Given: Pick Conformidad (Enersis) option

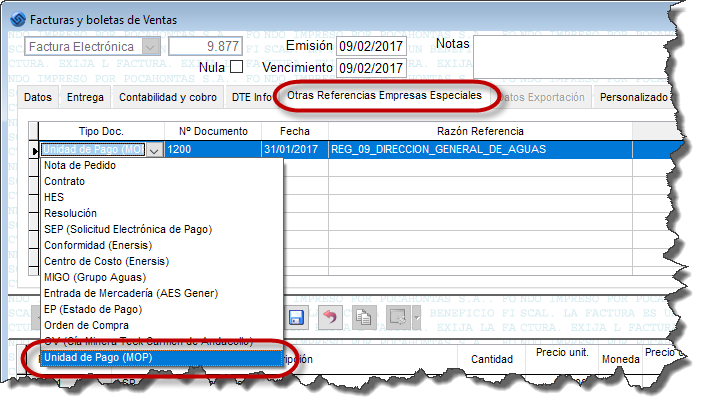Looking at the screenshot, I should (162, 245).
